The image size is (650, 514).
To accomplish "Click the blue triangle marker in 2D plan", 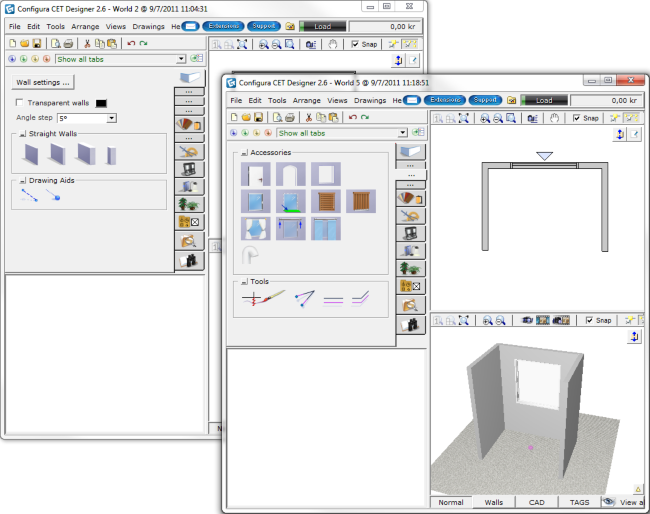I will click(x=544, y=156).
